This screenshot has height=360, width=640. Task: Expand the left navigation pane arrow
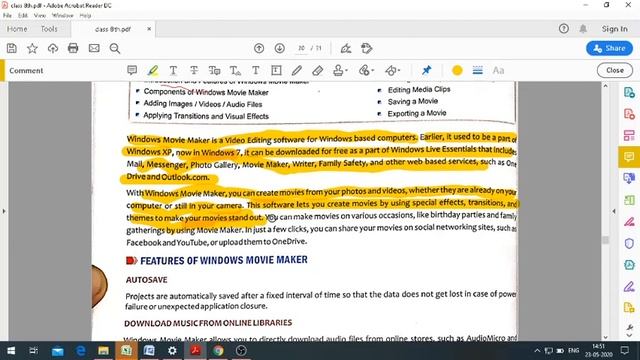click(4, 211)
